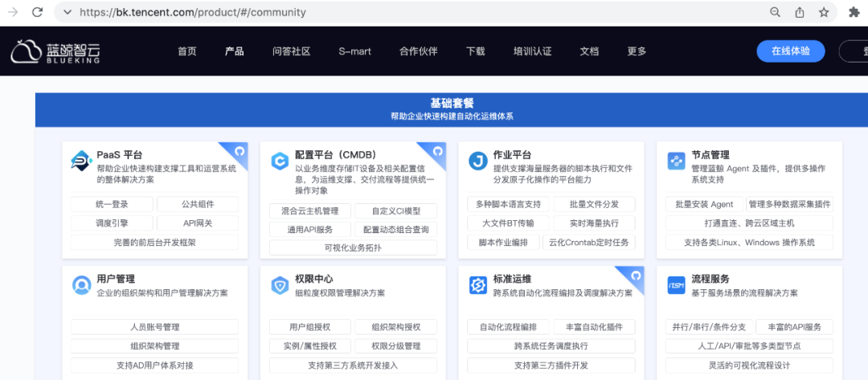The image size is (868, 380).
Task: Click the 批量安装 Agent tag
Action: (704, 204)
